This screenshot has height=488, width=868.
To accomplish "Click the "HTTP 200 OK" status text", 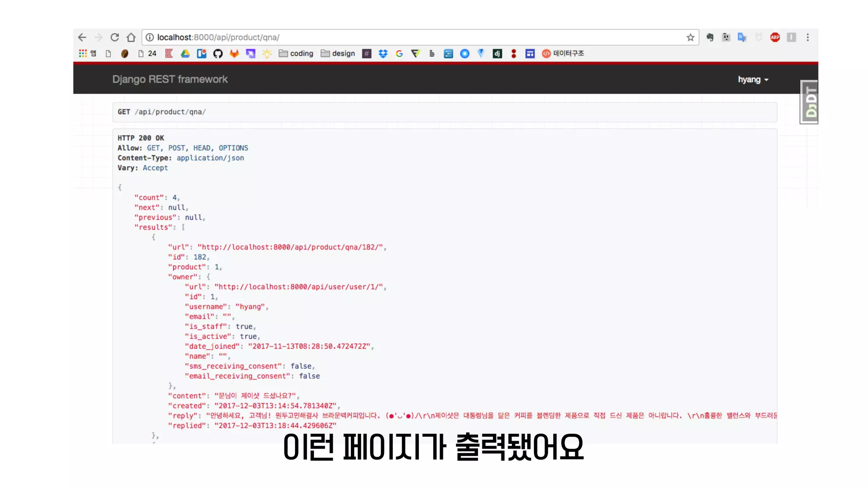I will [141, 138].
